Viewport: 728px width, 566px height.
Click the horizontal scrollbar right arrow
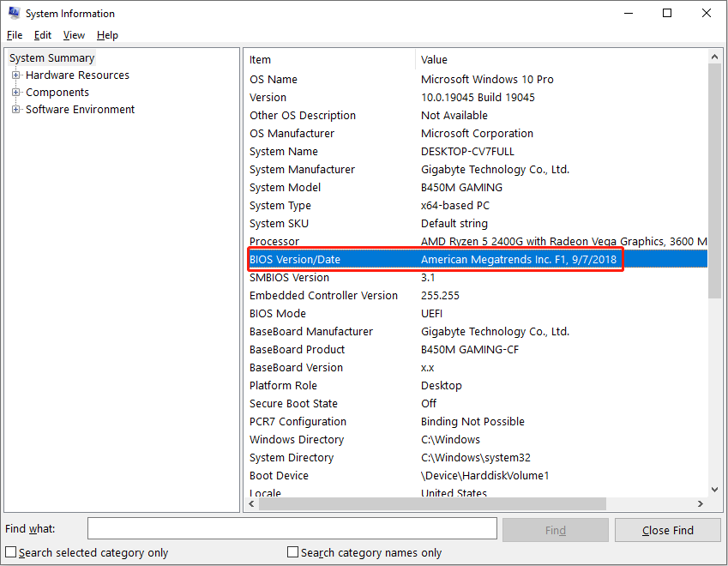coord(701,503)
